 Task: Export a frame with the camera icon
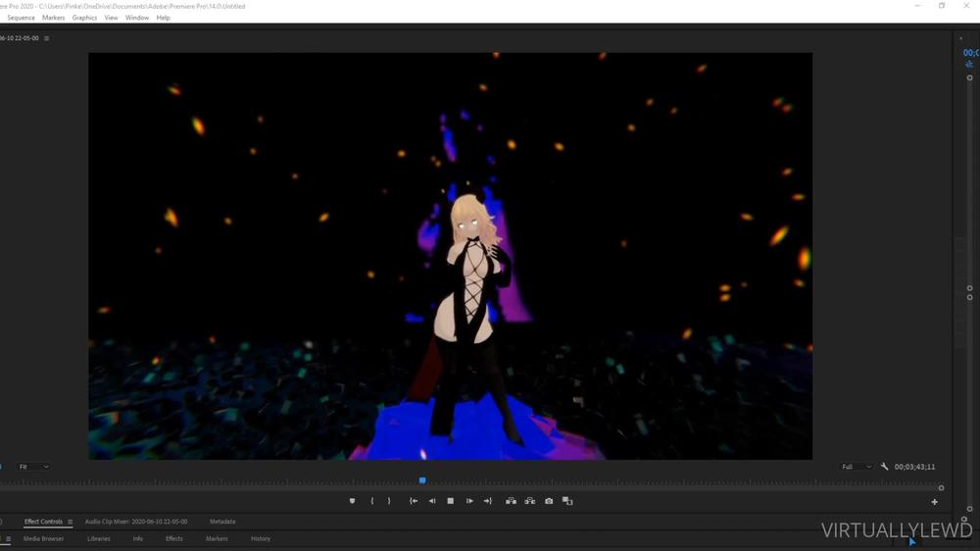pyautogui.click(x=549, y=501)
